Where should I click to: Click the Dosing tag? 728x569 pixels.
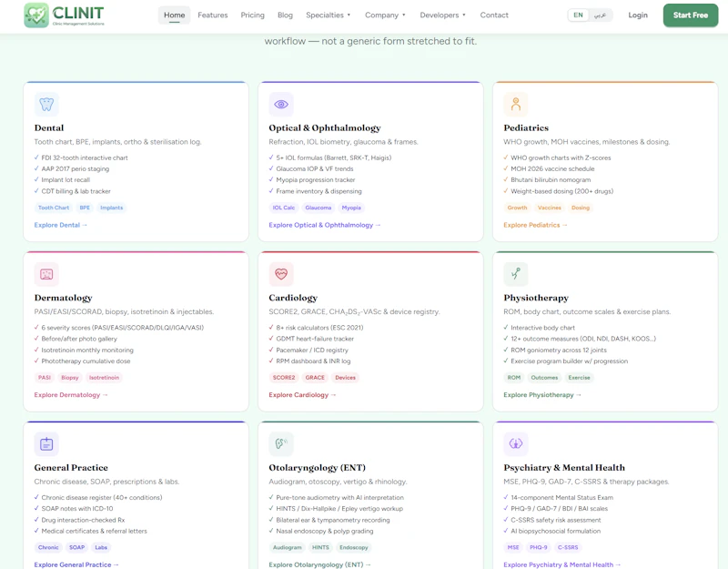[x=581, y=208]
